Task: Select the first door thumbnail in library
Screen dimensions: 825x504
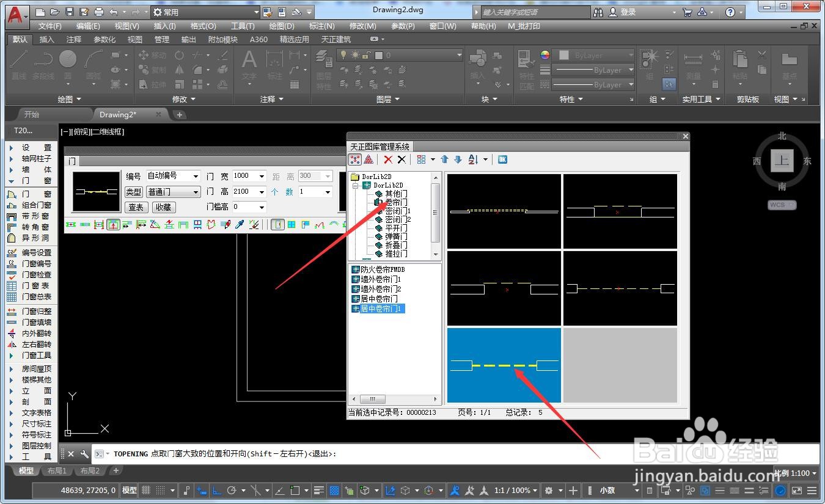Action: (504, 211)
